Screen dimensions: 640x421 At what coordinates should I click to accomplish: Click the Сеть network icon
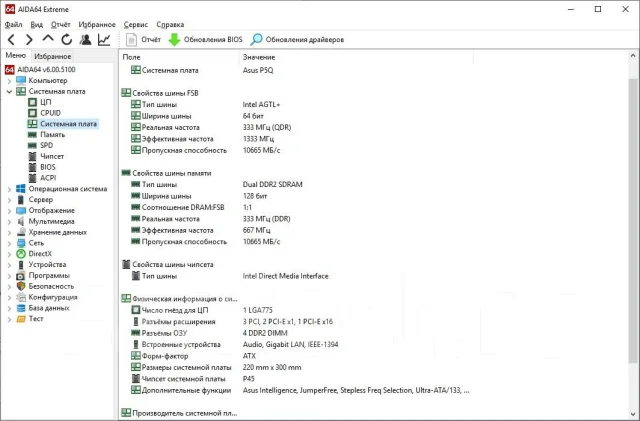coord(21,243)
